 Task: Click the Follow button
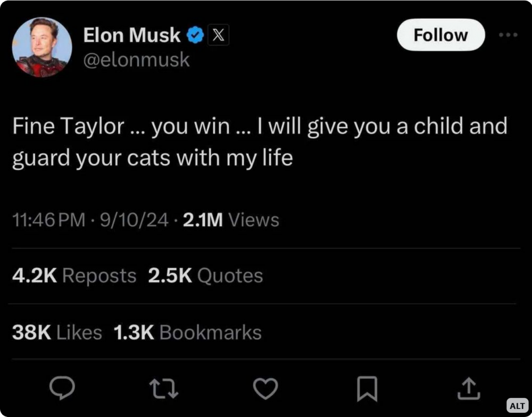pyautogui.click(x=440, y=35)
